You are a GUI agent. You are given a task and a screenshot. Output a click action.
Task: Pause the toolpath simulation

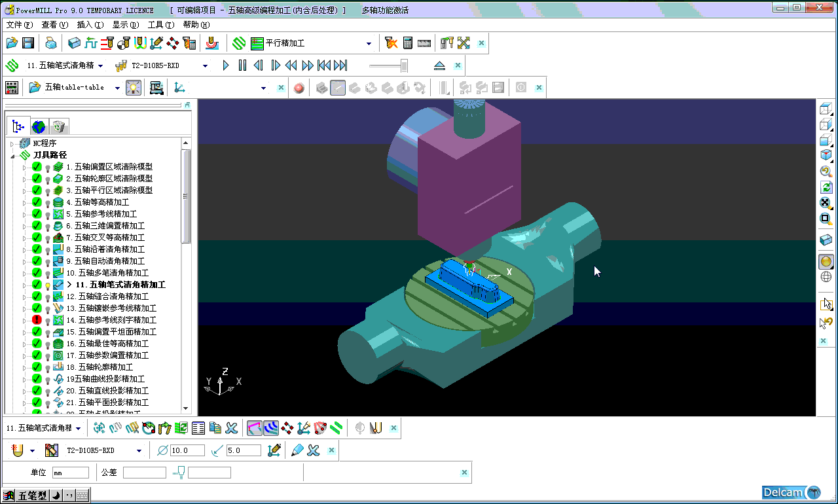(x=242, y=65)
